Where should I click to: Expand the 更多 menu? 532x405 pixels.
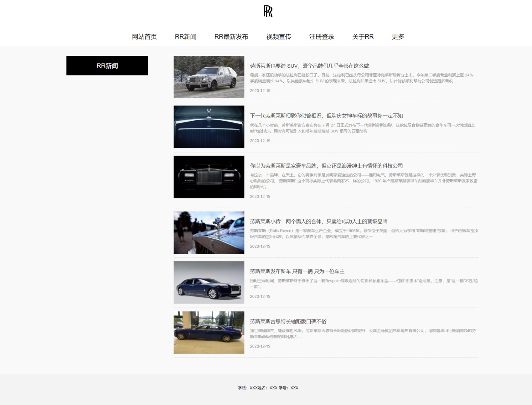click(x=398, y=37)
